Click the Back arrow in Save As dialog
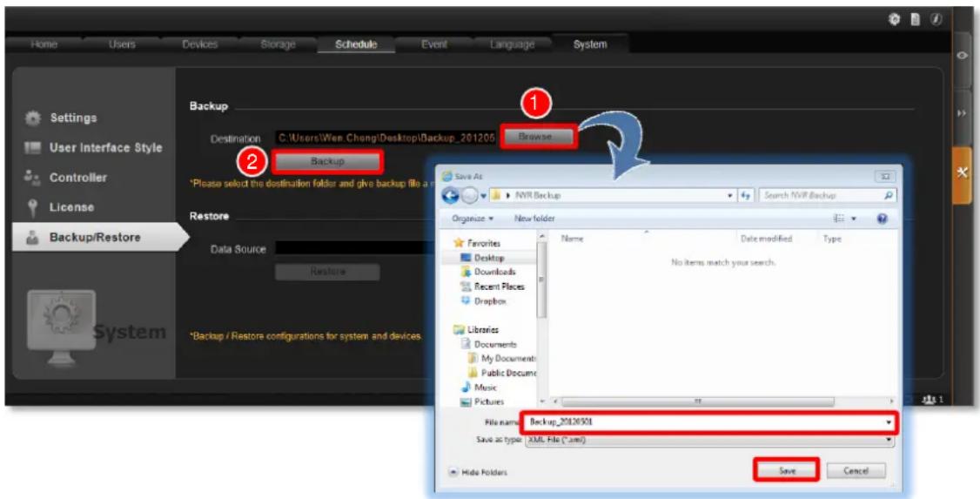The width and height of the screenshot is (980, 499). coord(450,196)
